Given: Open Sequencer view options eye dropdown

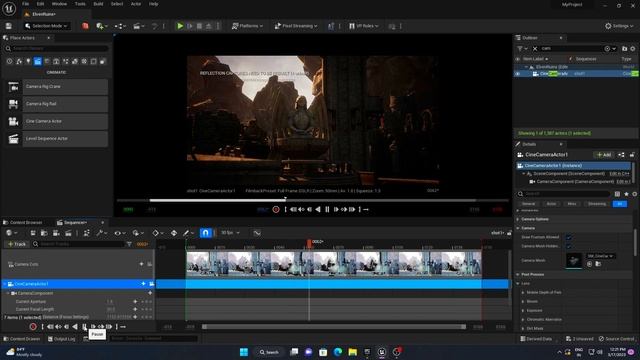Looking at the screenshot, I should (x=119, y=233).
